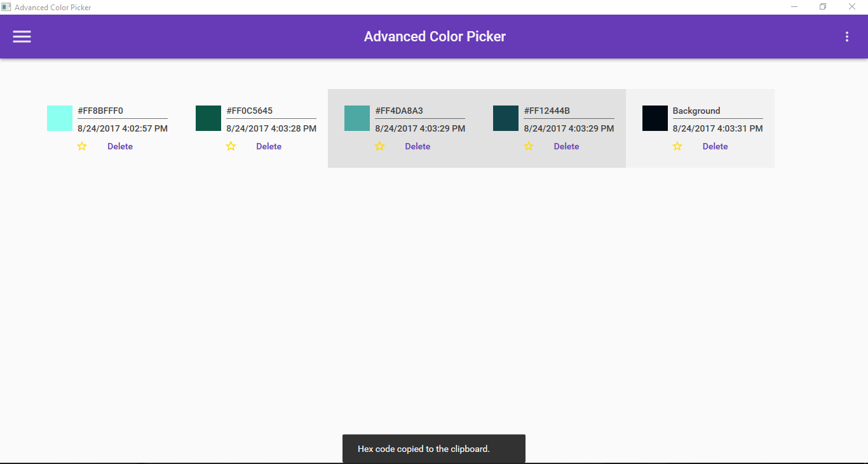This screenshot has width=868, height=464.
Task: Copy the teal #FF4DA8A3 swatch color
Action: 357,118
